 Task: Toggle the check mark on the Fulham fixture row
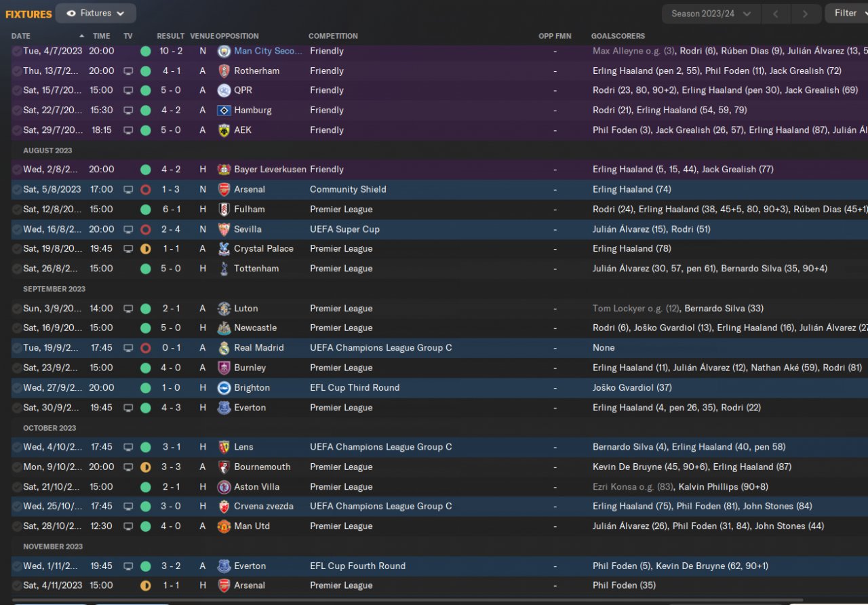pos(16,210)
